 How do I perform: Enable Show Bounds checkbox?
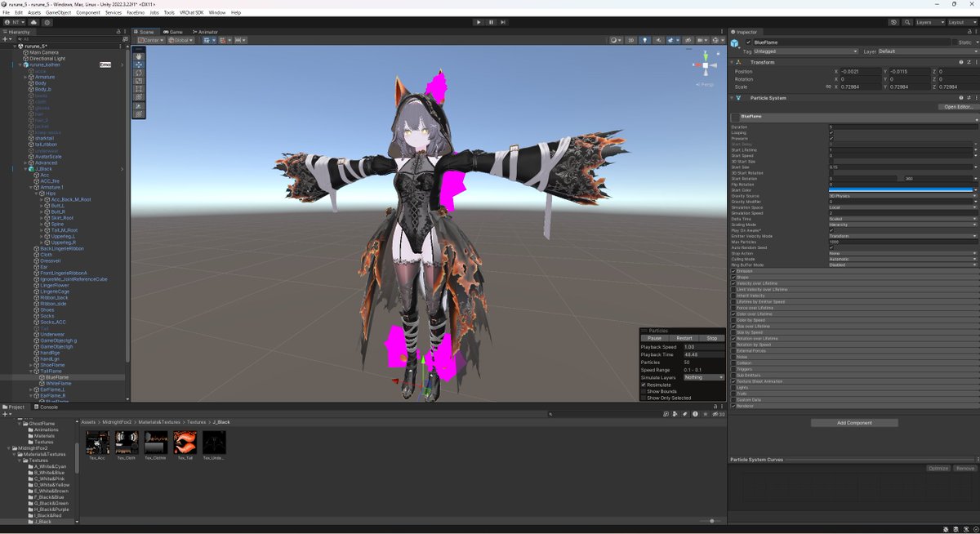click(644, 391)
